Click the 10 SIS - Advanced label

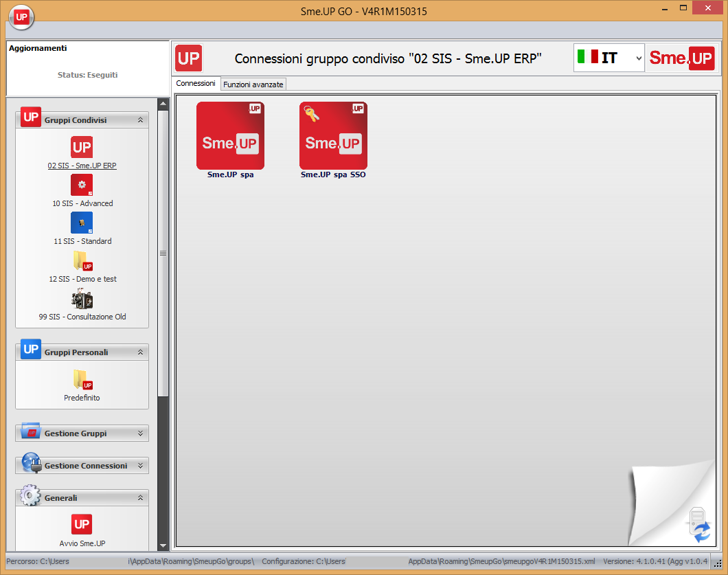pos(82,203)
